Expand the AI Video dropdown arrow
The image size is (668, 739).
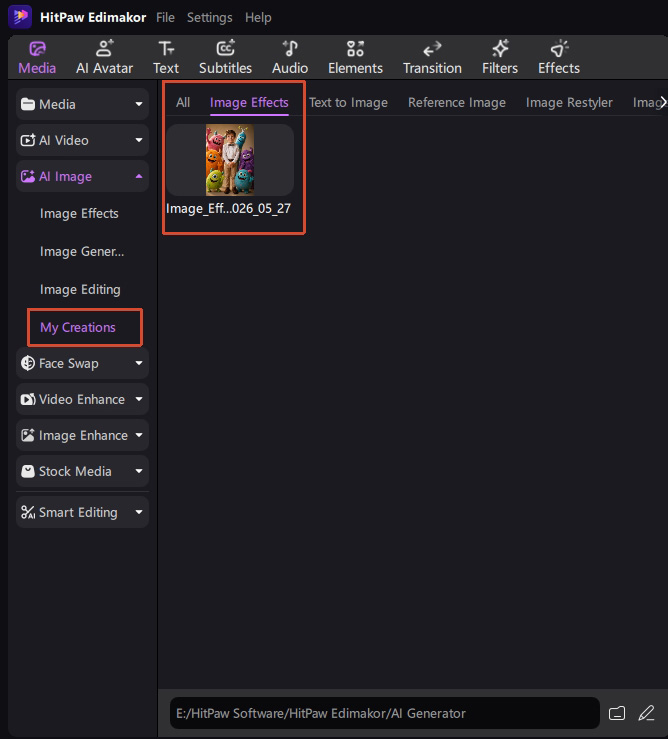[139, 140]
